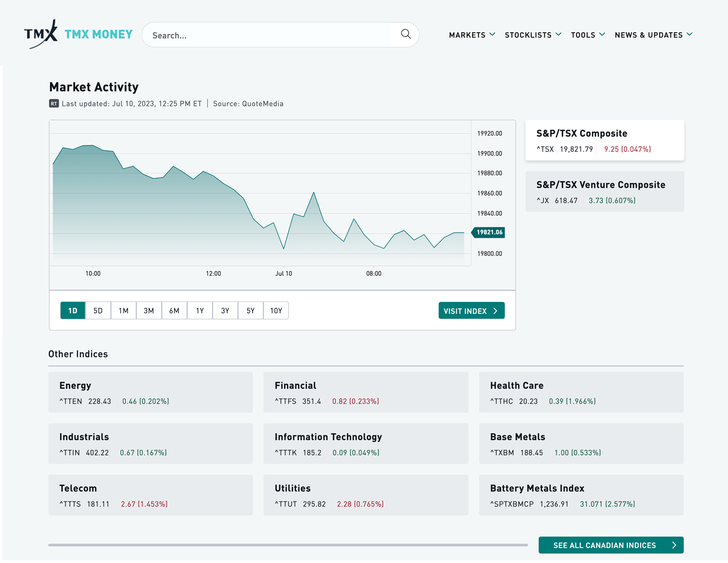Select the S&P/TSX Composite tab
728x563 pixels.
click(604, 140)
